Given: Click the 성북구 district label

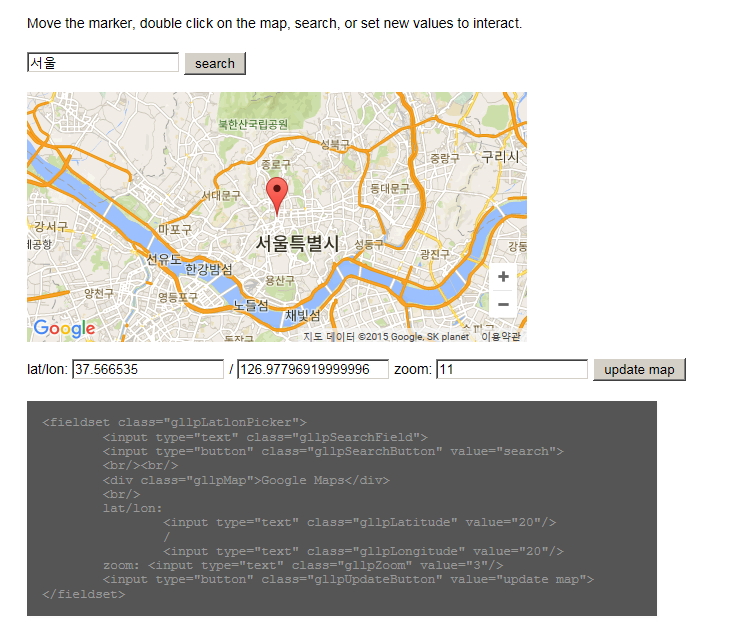Looking at the screenshot, I should click(335, 144).
